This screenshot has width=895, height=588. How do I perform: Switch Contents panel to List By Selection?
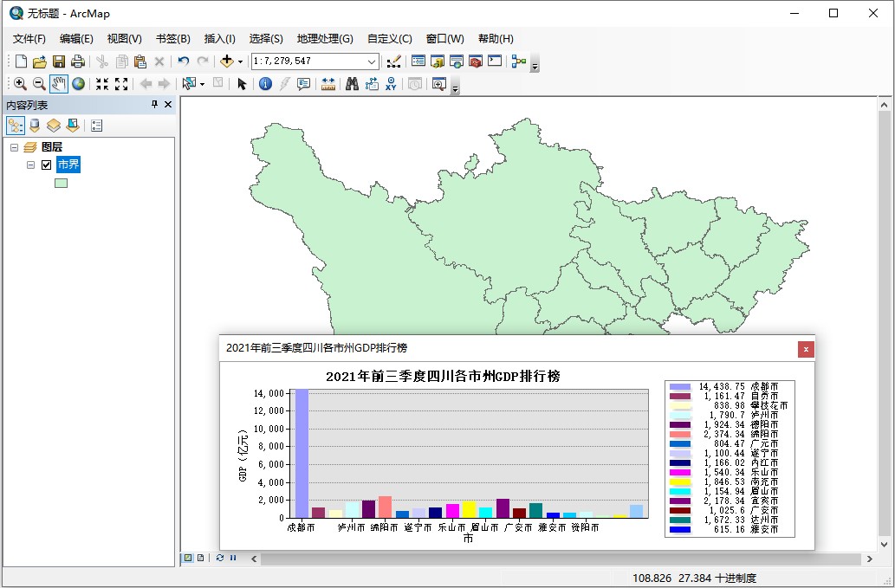point(73,125)
